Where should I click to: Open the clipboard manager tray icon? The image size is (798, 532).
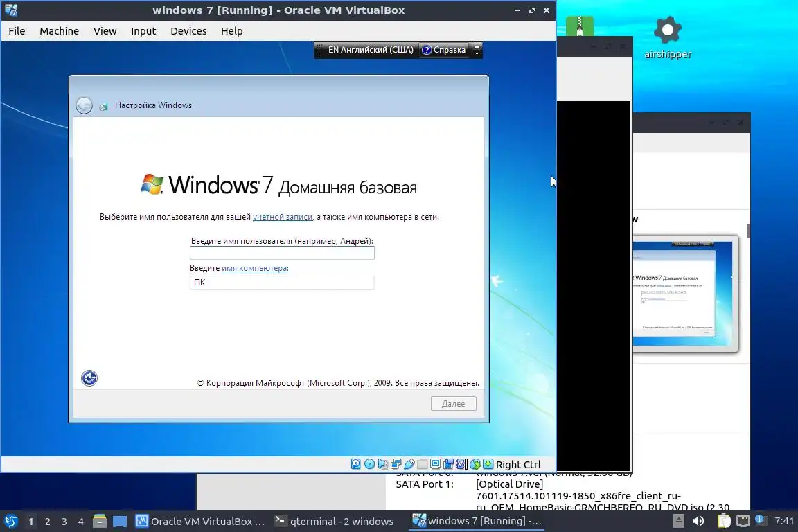(724, 521)
